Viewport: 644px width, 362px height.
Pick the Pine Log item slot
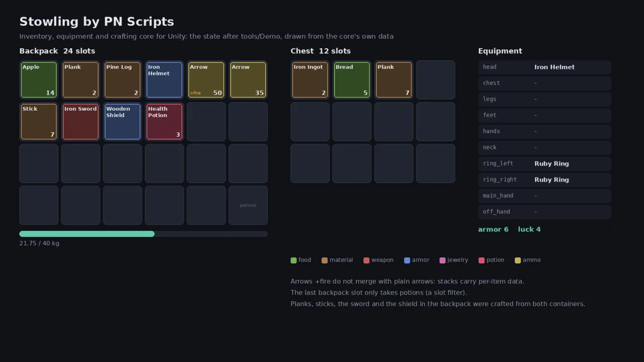[123, 80]
